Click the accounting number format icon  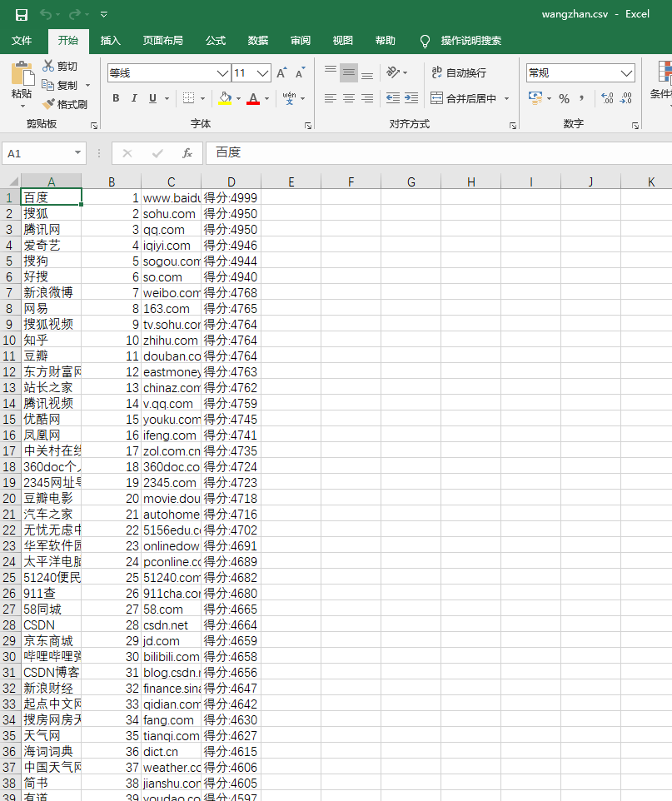click(535, 98)
